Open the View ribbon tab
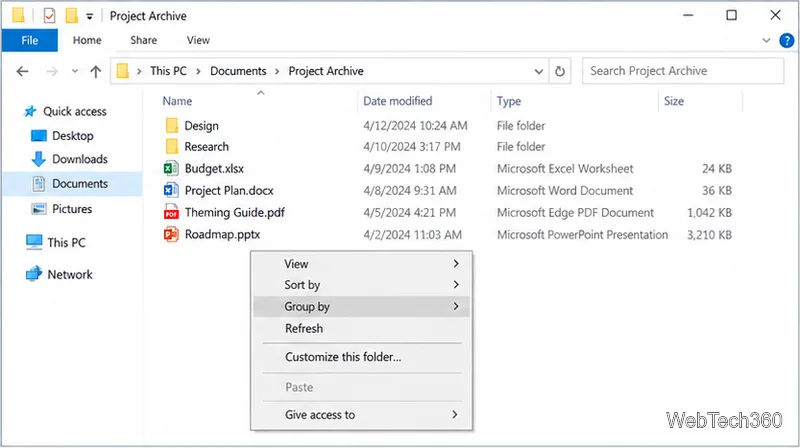 [198, 40]
